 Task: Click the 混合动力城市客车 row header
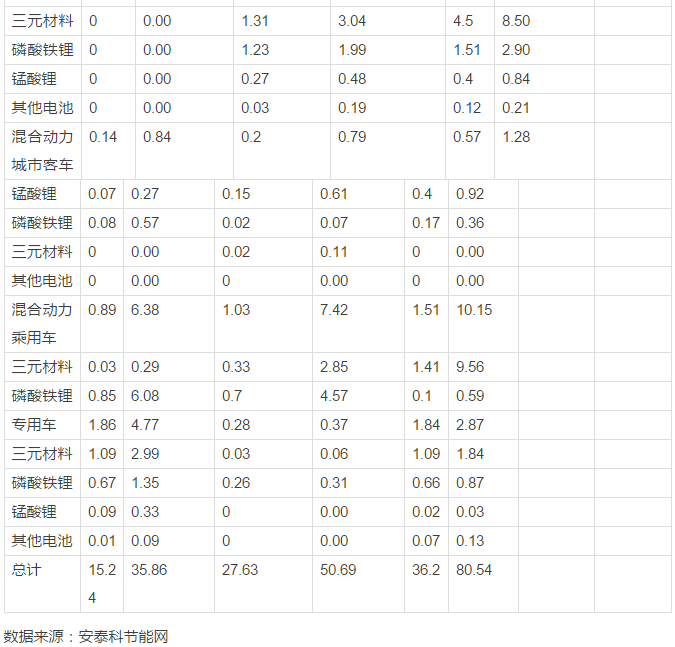42,150
